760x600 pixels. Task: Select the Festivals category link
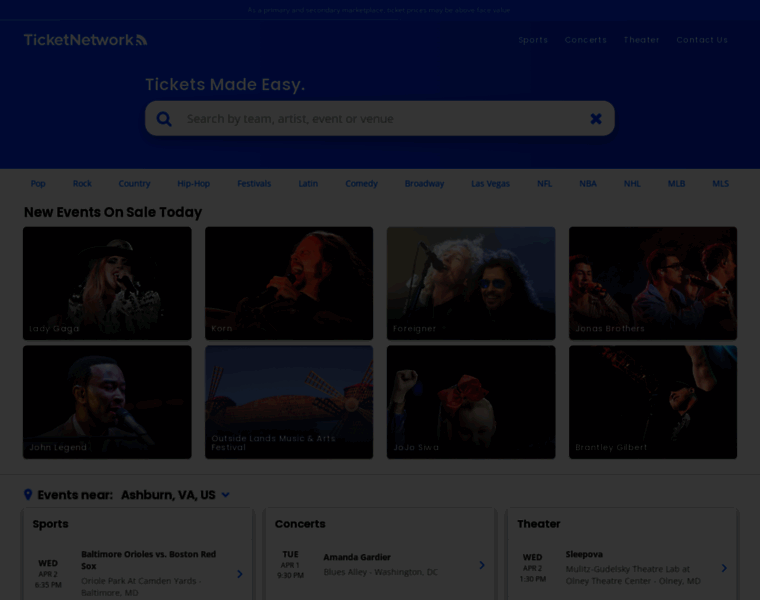click(254, 184)
